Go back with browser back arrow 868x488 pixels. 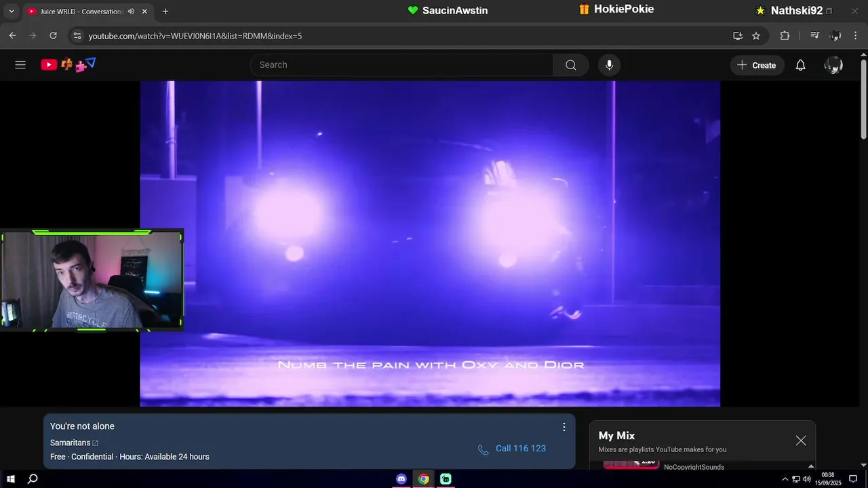pos(12,36)
